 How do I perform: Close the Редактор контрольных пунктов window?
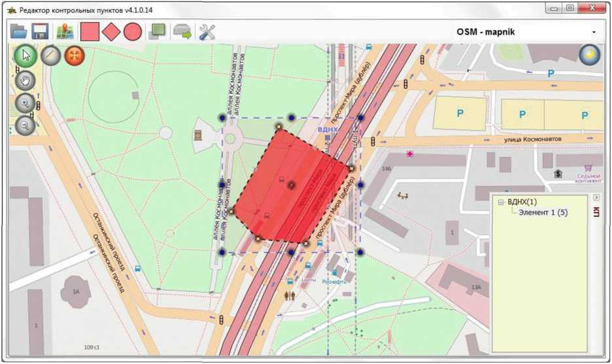[x=592, y=8]
